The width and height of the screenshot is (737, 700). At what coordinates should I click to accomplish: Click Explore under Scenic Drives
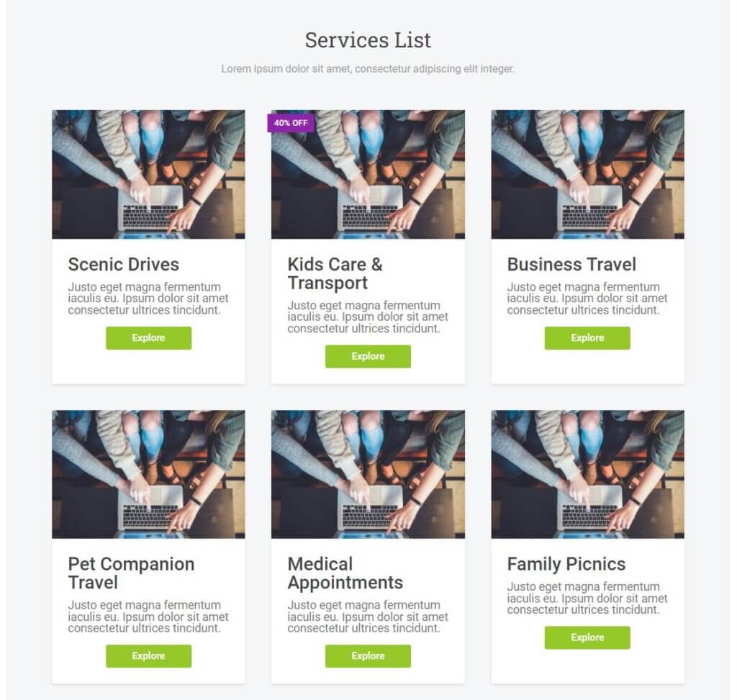click(148, 338)
